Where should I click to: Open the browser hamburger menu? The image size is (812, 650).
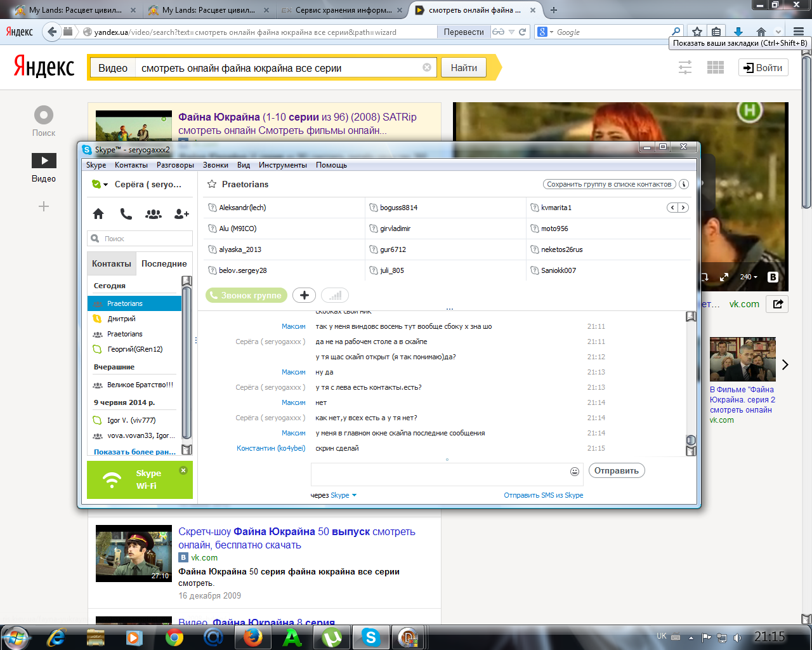click(x=799, y=32)
